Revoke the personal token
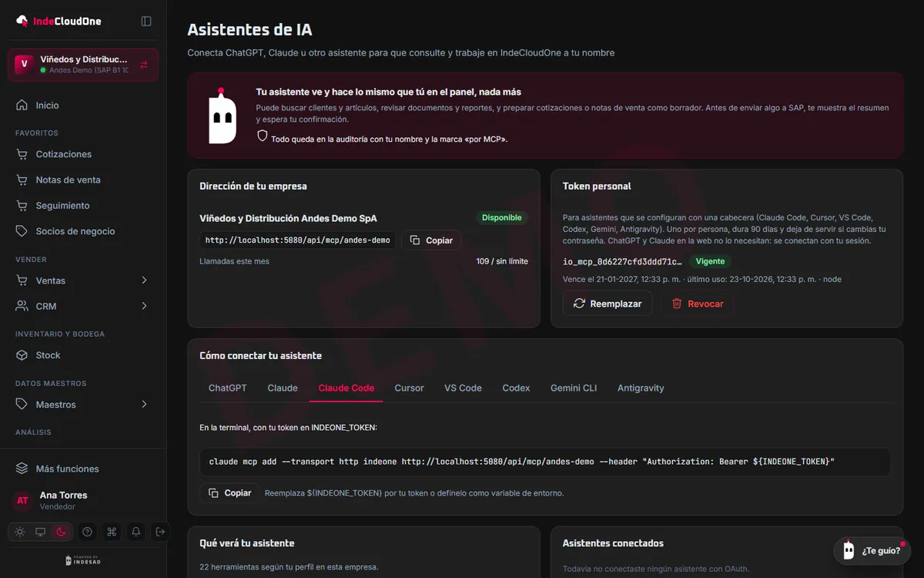This screenshot has width=924, height=578. pyautogui.click(x=697, y=304)
